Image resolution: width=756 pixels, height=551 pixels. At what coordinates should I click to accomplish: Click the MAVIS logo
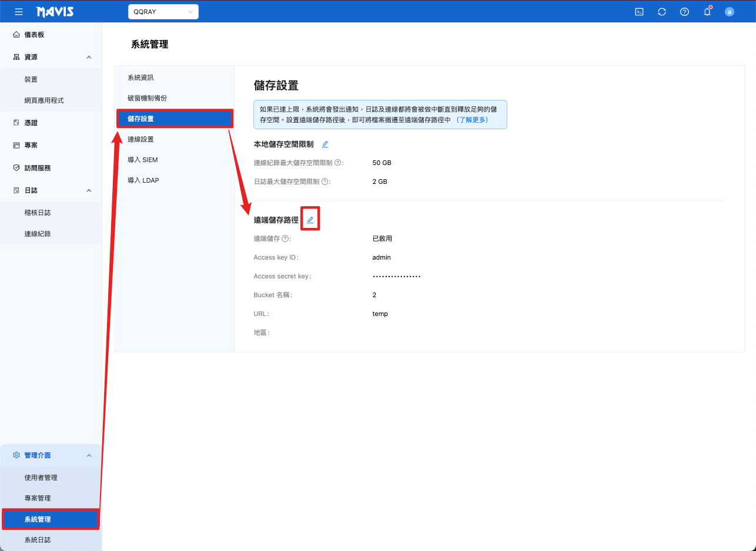click(55, 12)
